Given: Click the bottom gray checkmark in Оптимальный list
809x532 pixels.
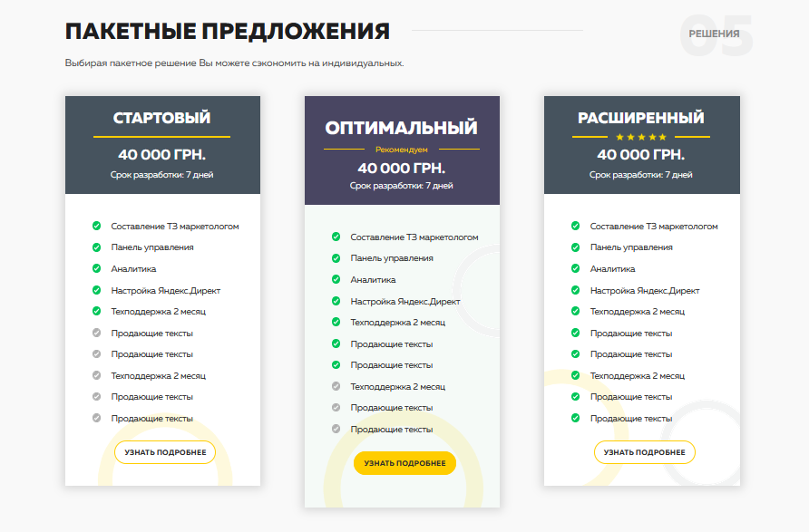Looking at the screenshot, I should (x=336, y=429).
